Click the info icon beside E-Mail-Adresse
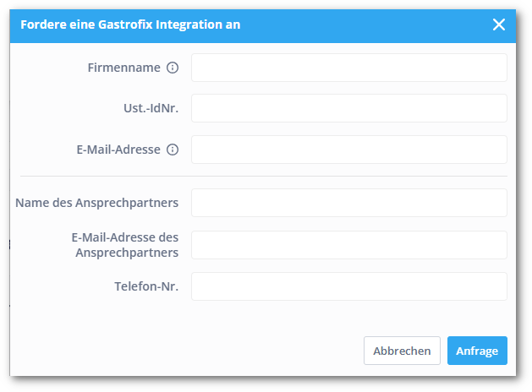The width and height of the screenshot is (532, 392). 173,150
